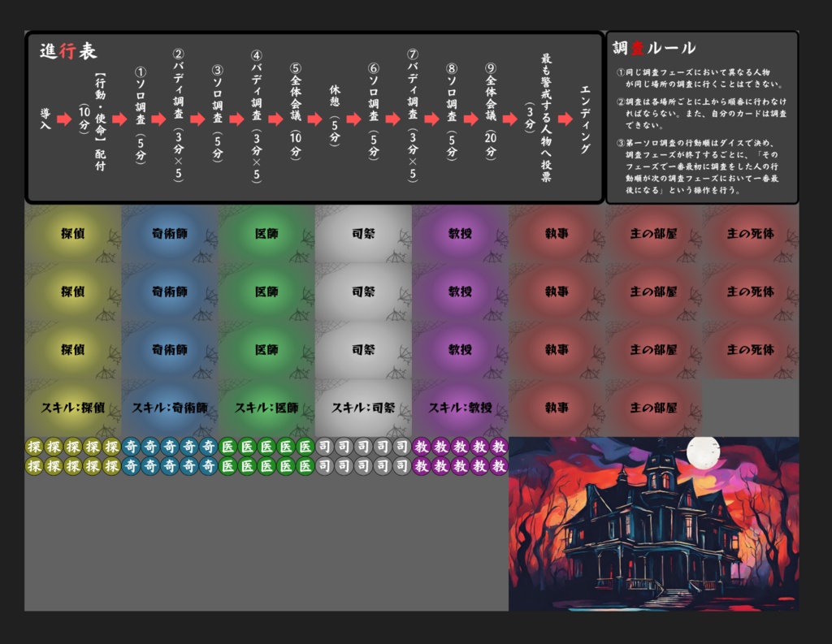Viewport: 832px width, 644px height.
Task: Click leftmost green 医 token in upper row
Action: coord(228,447)
